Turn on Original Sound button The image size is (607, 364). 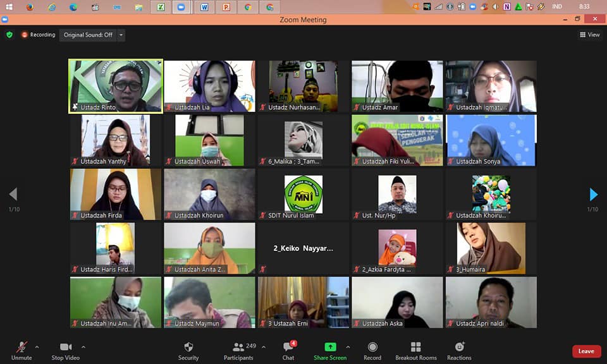click(x=88, y=35)
